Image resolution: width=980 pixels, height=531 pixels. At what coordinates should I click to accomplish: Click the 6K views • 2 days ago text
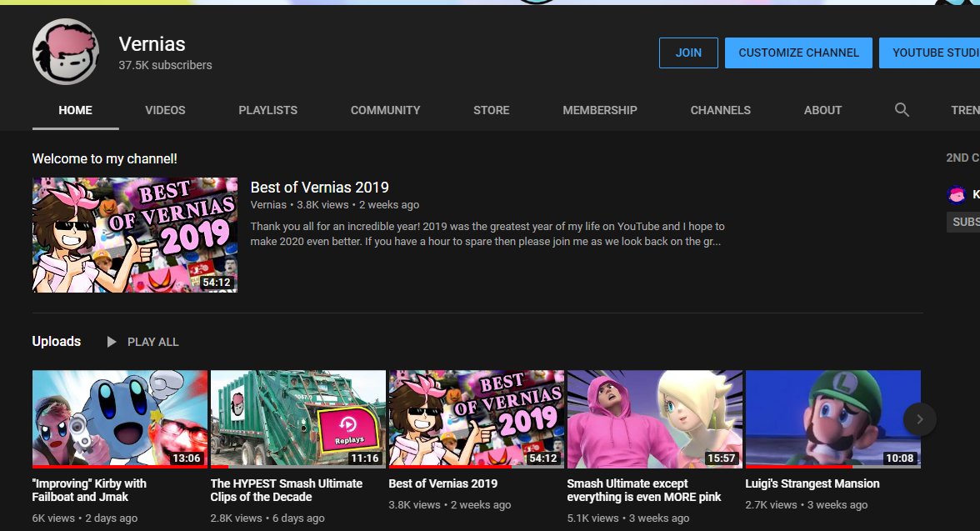click(85, 518)
